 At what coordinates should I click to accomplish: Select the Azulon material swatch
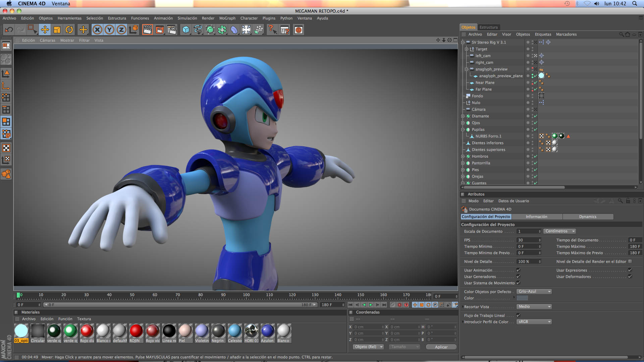point(267,331)
